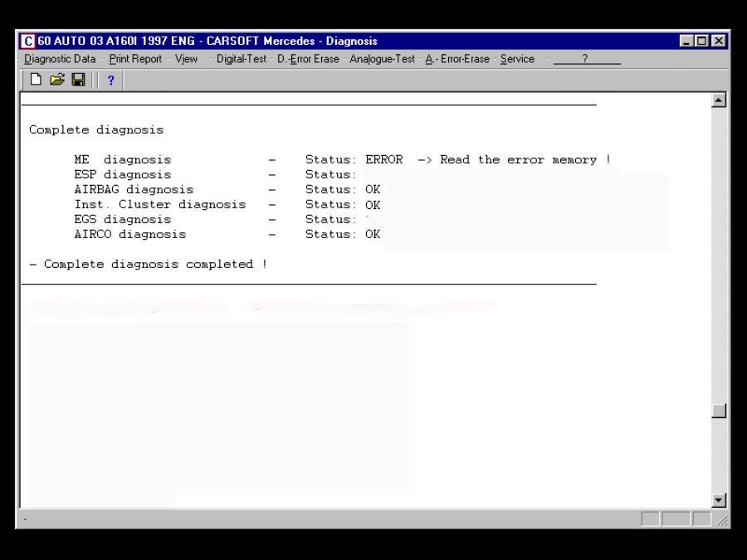Click the CARSOFT application icon in the title bar
747x560 pixels.
click(28, 41)
